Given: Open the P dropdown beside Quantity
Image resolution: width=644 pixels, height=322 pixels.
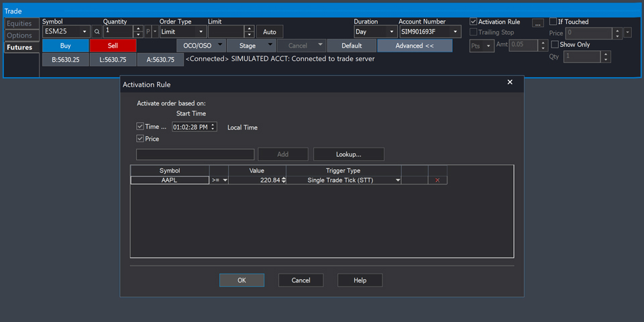Looking at the screenshot, I should pyautogui.click(x=155, y=32).
